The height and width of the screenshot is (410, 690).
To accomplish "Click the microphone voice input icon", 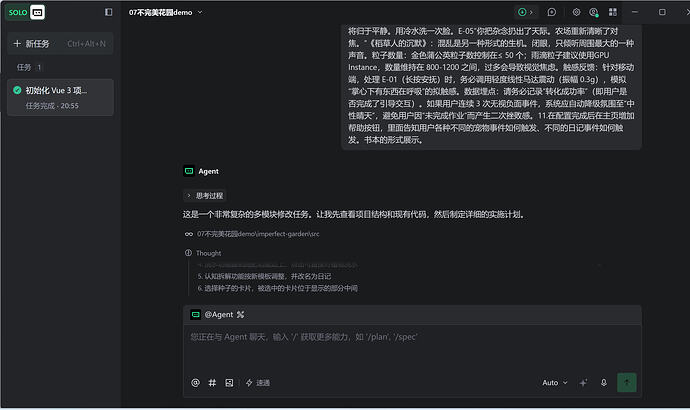I will pyautogui.click(x=604, y=383).
